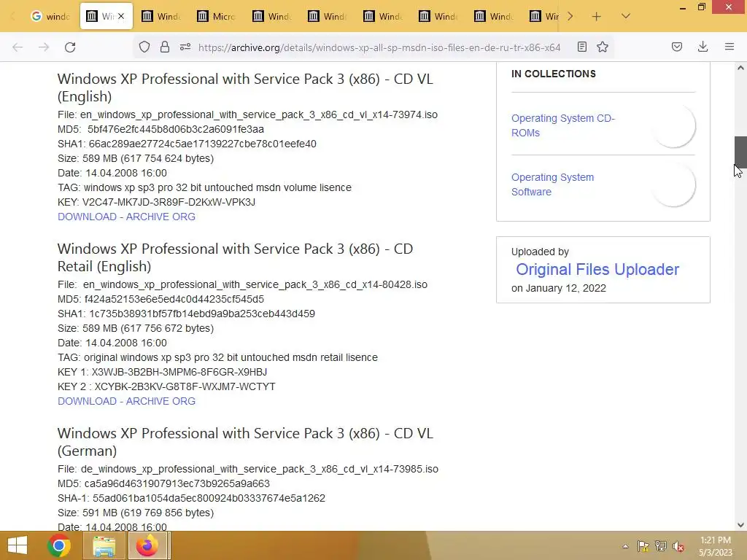Image resolution: width=747 pixels, height=560 pixels.
Task: Click TAG line mentioning retail lisence
Action: point(217,357)
